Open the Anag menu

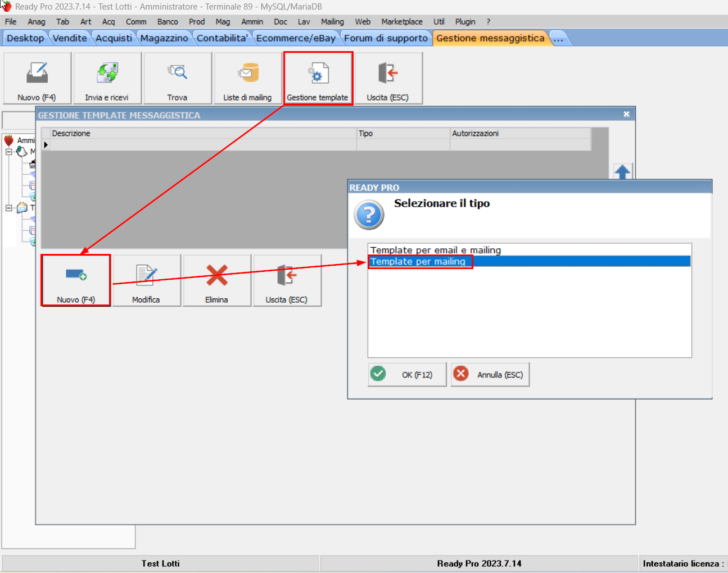point(37,22)
